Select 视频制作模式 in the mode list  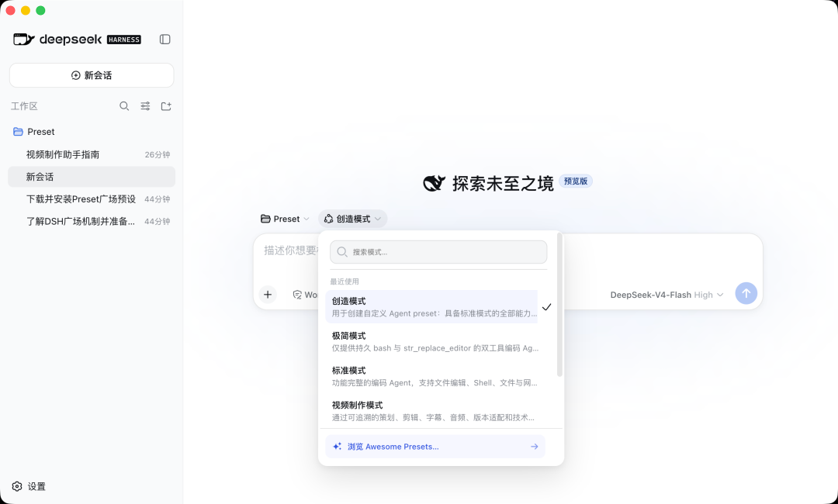click(x=435, y=411)
